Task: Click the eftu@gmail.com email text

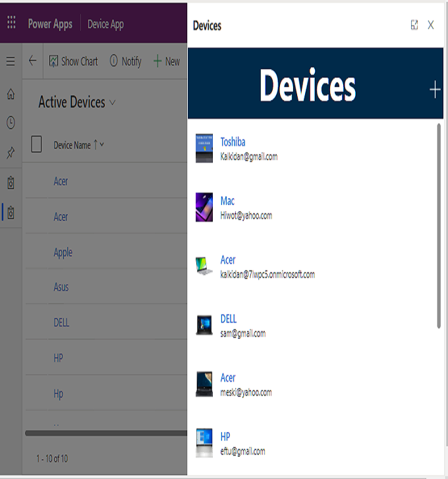Action: (x=243, y=451)
